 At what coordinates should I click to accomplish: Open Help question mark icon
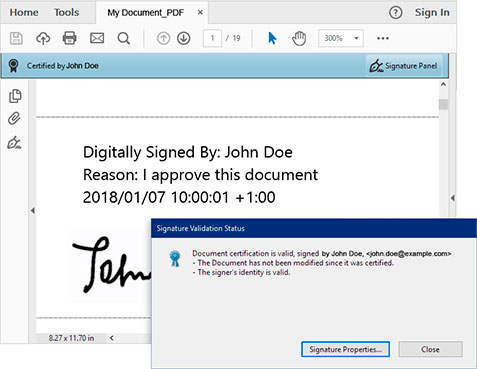point(396,13)
